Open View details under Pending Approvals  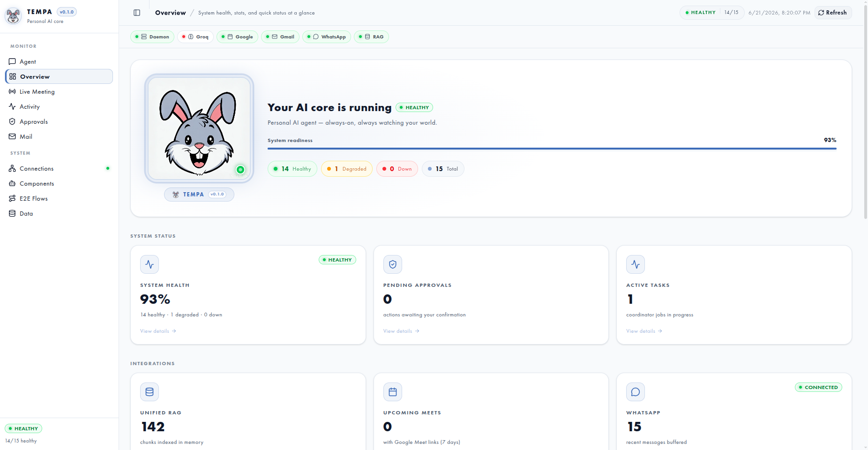pos(401,331)
